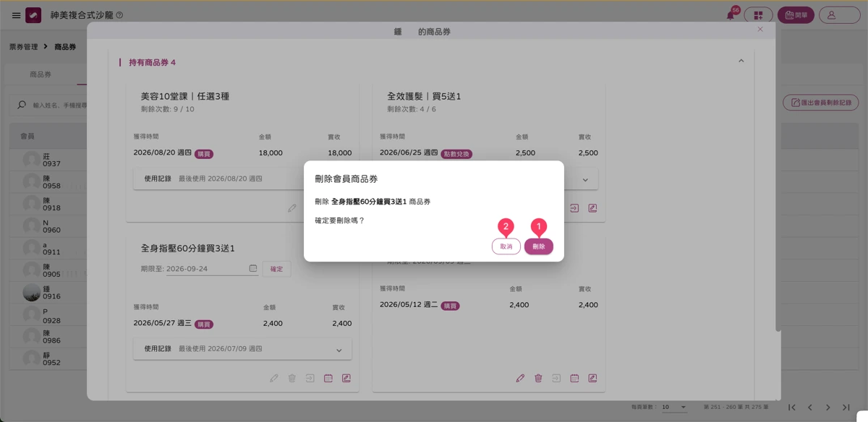Click the 開單 button

point(796,15)
